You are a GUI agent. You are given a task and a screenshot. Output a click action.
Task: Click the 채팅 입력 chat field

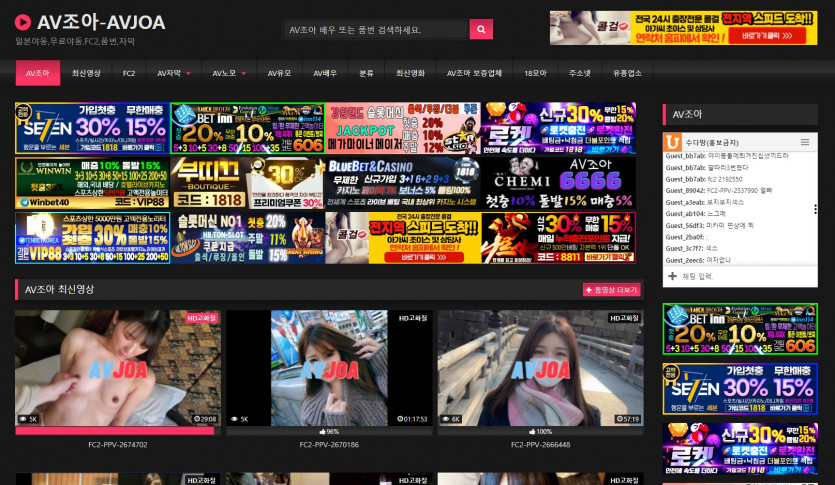pyautogui.click(x=738, y=275)
